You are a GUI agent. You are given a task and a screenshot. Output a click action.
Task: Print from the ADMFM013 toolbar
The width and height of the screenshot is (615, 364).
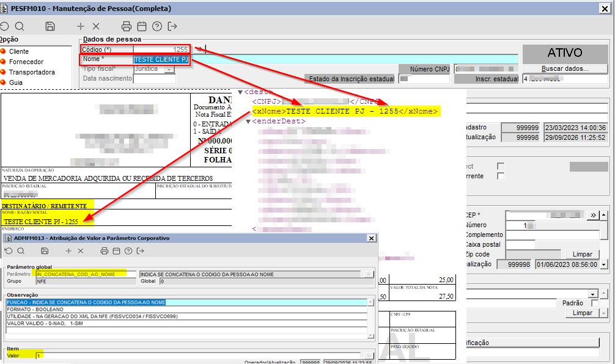pos(105,251)
